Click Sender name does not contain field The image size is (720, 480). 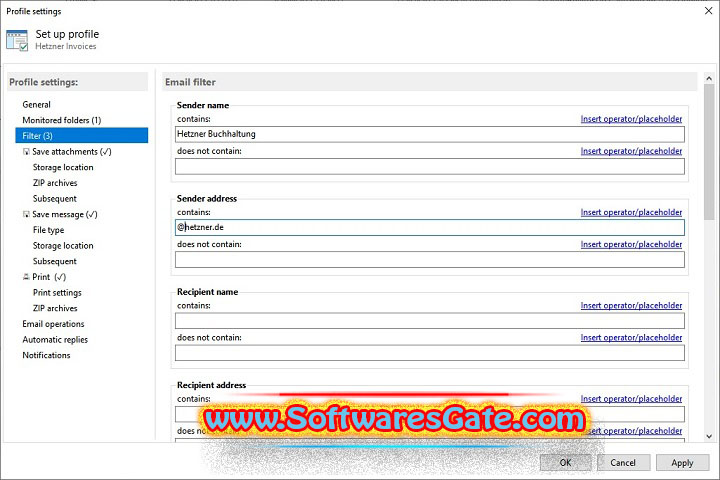point(430,166)
